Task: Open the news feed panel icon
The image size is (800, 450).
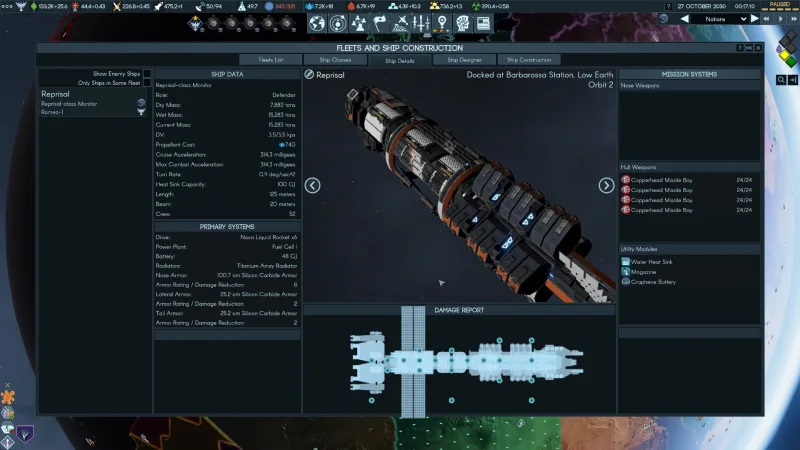Action: click(483, 23)
